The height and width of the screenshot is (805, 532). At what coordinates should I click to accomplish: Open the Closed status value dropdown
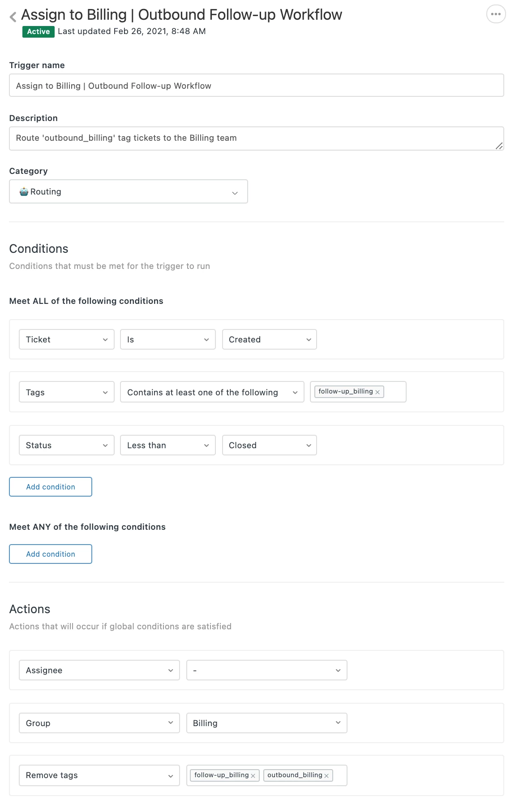(x=269, y=446)
